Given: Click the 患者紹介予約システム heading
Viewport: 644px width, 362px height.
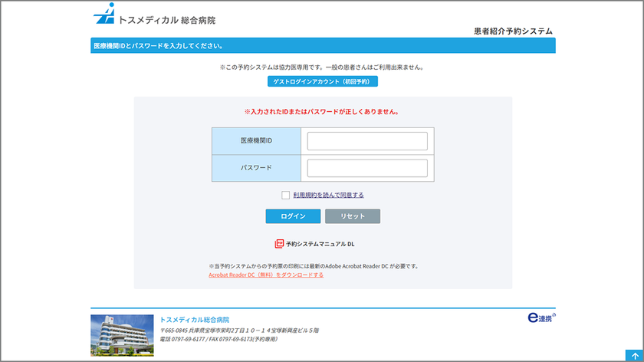Looking at the screenshot, I should pyautogui.click(x=512, y=31).
